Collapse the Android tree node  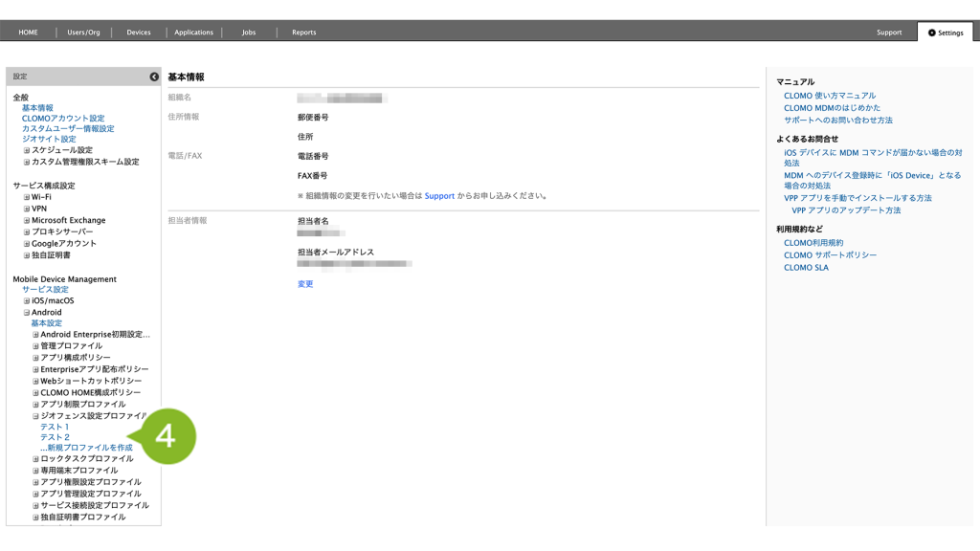pos(27,313)
